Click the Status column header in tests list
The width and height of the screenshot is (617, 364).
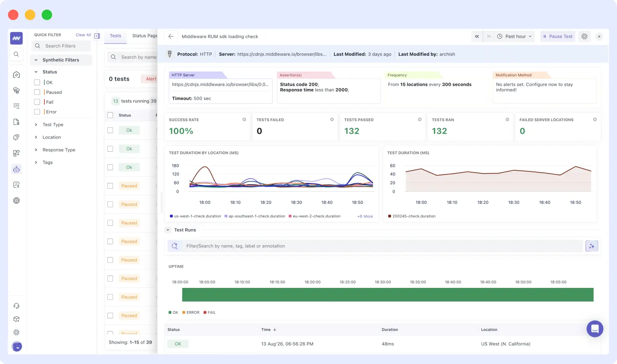click(125, 115)
